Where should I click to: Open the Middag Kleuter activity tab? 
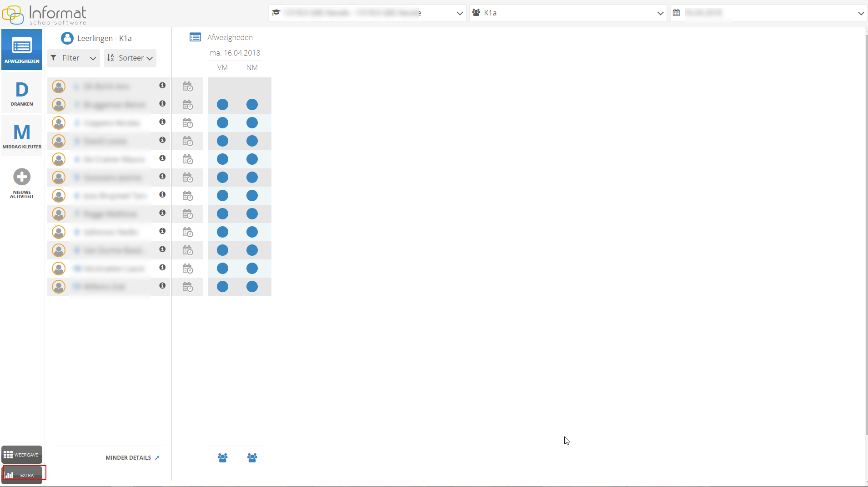point(22,136)
